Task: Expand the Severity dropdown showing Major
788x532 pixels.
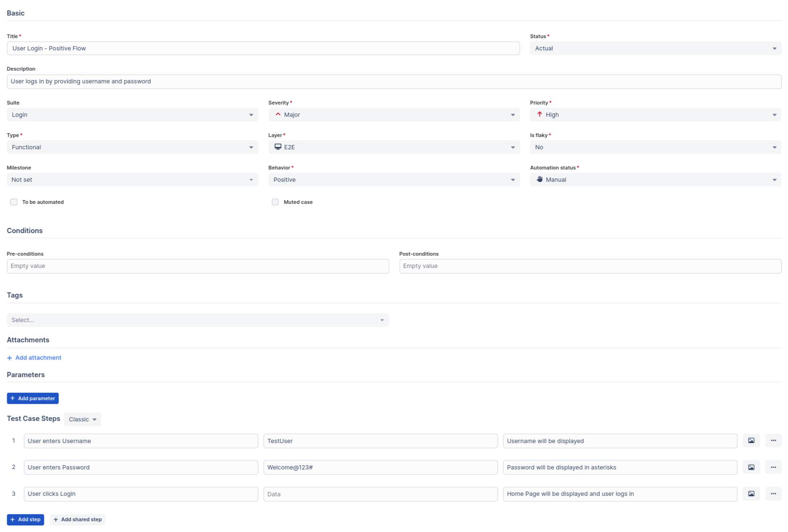Action: (394, 115)
